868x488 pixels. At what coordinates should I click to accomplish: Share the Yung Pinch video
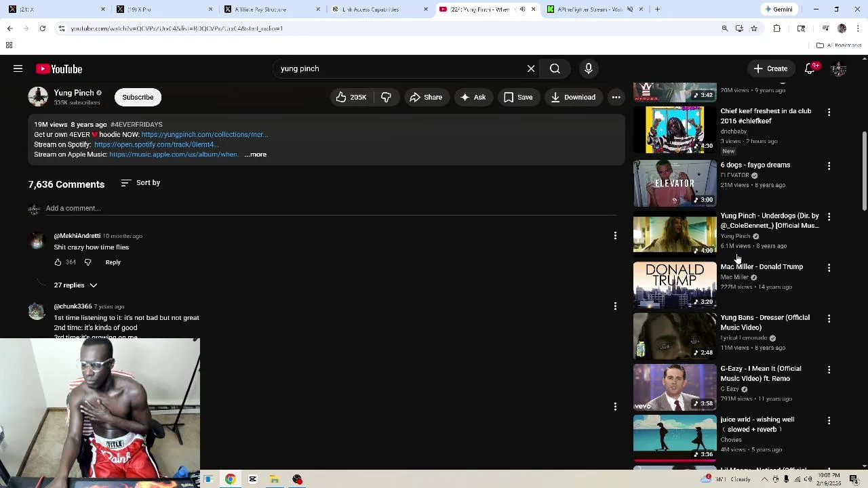(x=426, y=97)
